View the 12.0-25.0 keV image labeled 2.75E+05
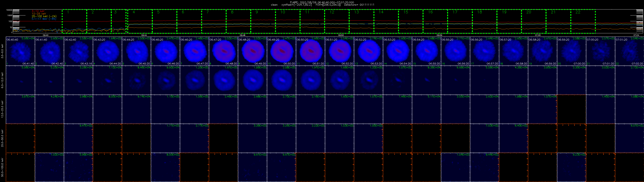The width and height of the screenshot is (644, 182). (281, 109)
